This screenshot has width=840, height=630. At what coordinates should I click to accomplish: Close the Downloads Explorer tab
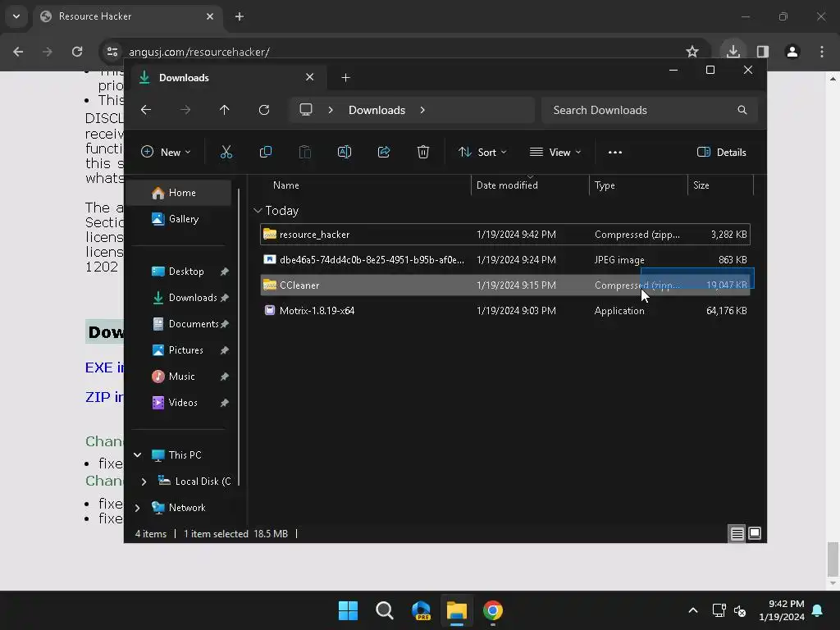[x=309, y=77]
